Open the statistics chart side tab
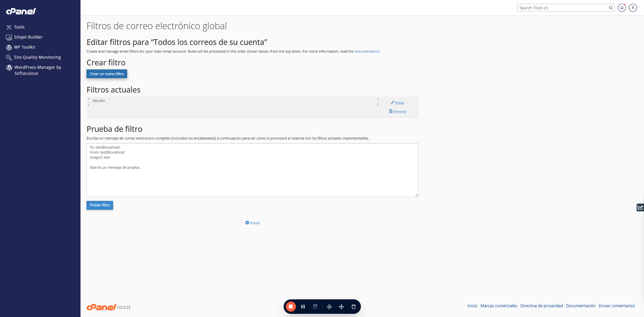Viewport: 644px width, 317px height. pyautogui.click(x=640, y=207)
